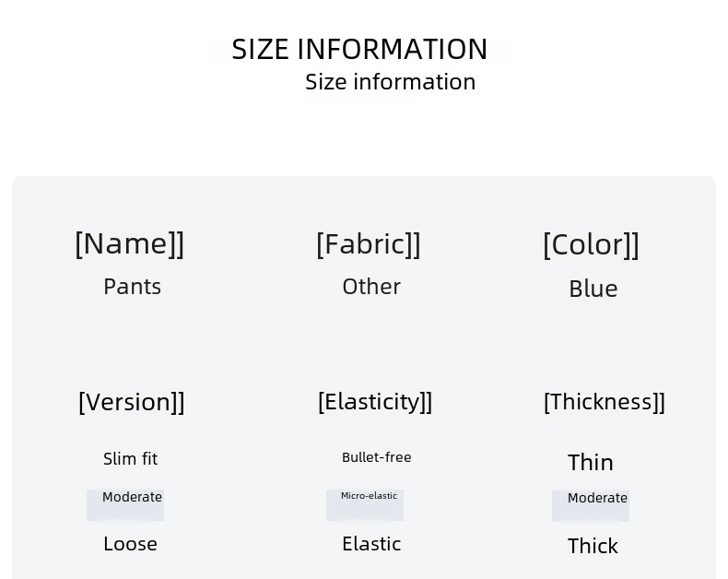Image resolution: width=728 pixels, height=579 pixels.
Task: Choose the 'Loose' version option
Action: 130,544
